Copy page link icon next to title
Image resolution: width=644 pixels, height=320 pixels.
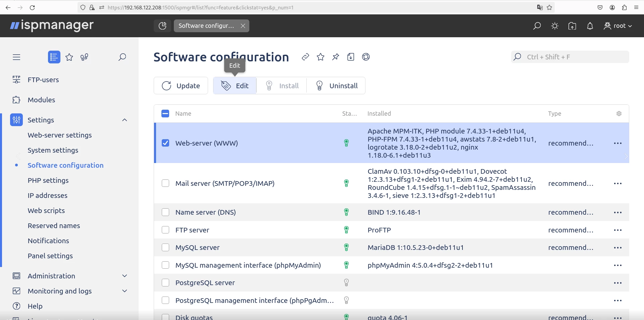(305, 57)
